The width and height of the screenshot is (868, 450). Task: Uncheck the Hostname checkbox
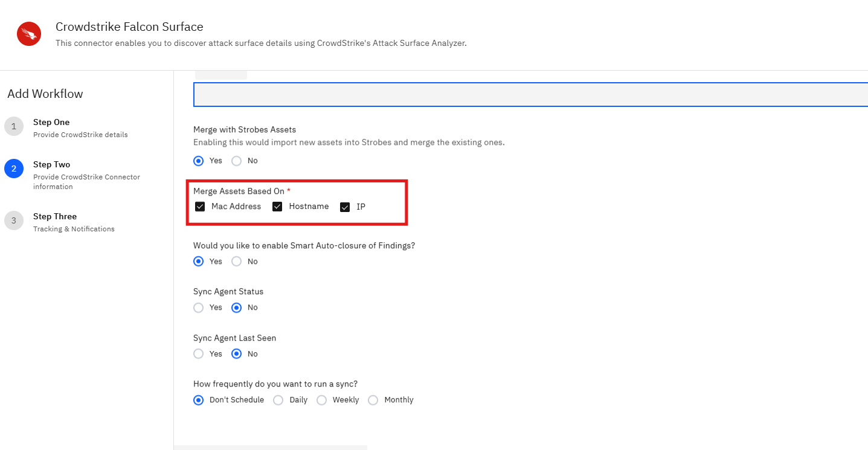277,207
